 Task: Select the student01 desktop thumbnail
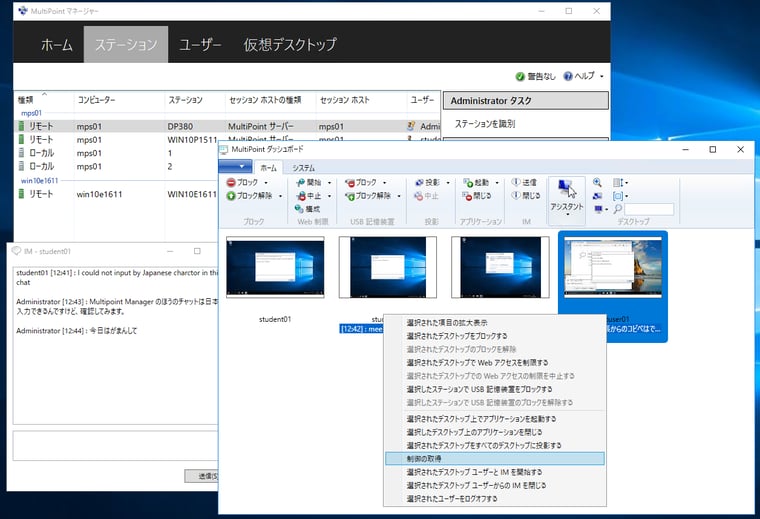274,270
